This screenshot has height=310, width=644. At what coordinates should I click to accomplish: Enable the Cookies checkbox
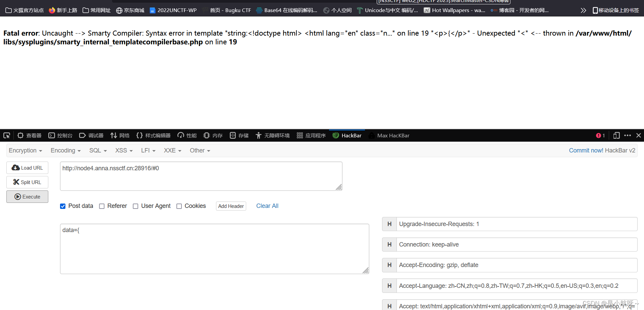(x=179, y=206)
